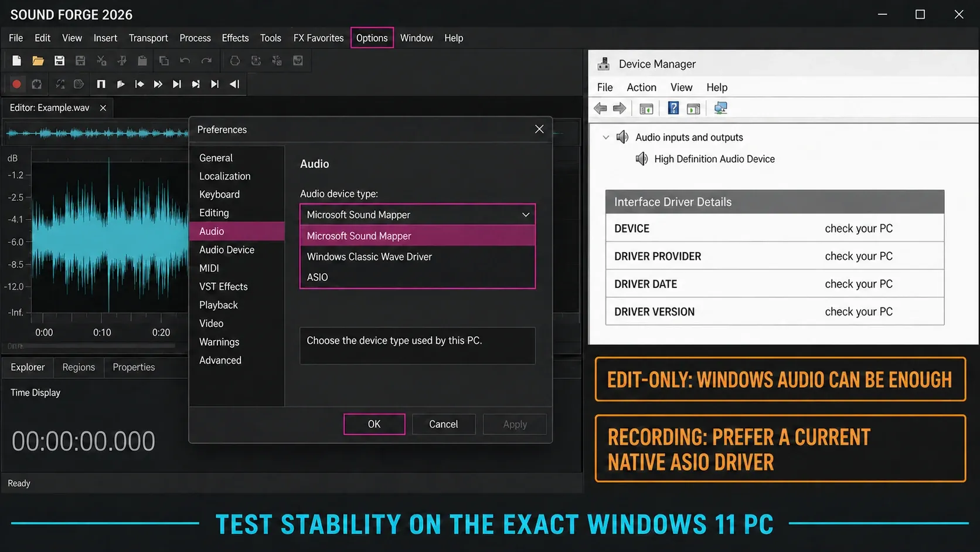Click Cancel in the Preferences dialog
980x552 pixels.
tap(443, 424)
